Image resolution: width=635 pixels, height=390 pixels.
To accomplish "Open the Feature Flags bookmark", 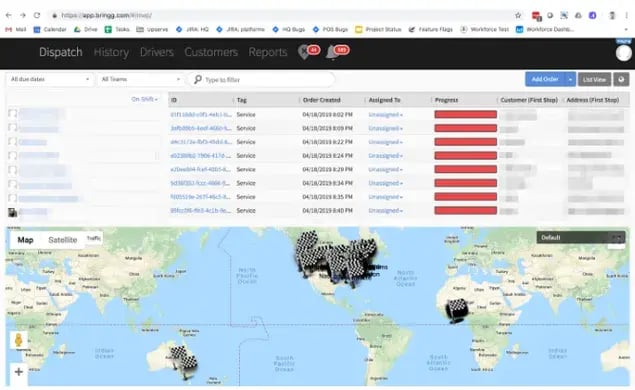I will coord(430,30).
